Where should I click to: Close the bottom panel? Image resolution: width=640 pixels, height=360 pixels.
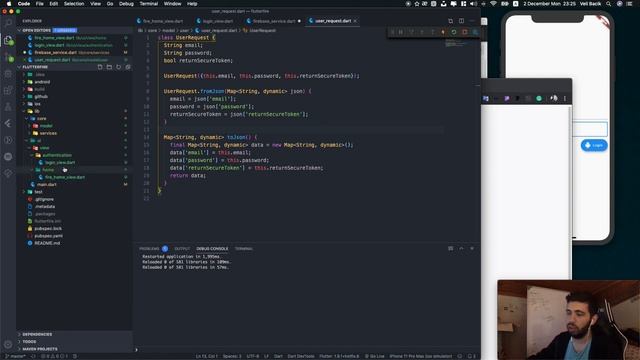click(472, 248)
